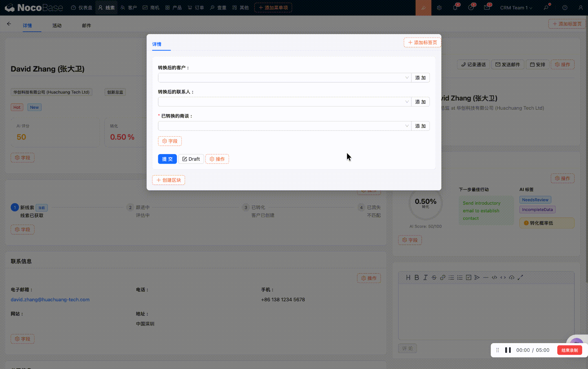Open the 商机 menu item
The width and height of the screenshot is (588, 369).
pyautogui.click(x=151, y=8)
